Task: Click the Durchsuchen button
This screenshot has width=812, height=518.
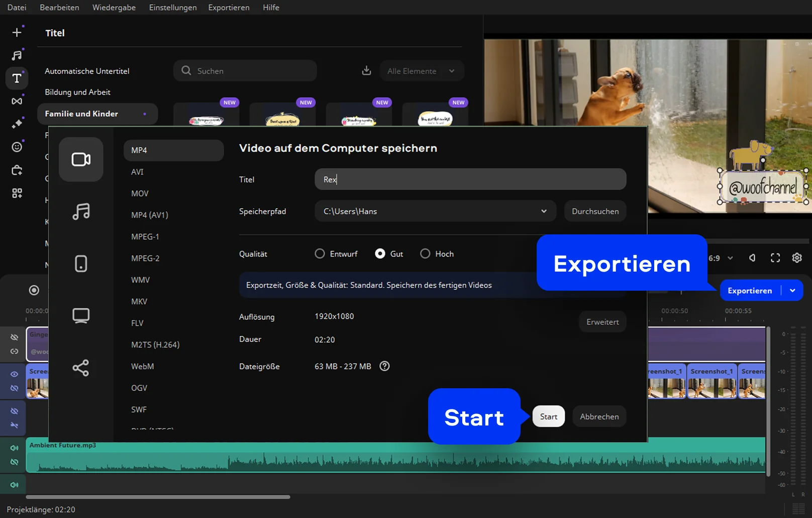Action: [x=595, y=211]
